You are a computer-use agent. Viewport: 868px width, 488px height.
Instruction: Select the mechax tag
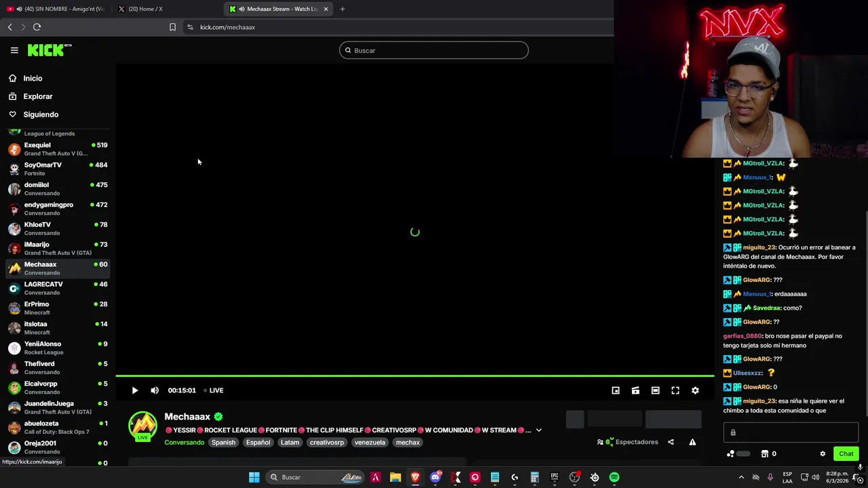click(x=408, y=443)
